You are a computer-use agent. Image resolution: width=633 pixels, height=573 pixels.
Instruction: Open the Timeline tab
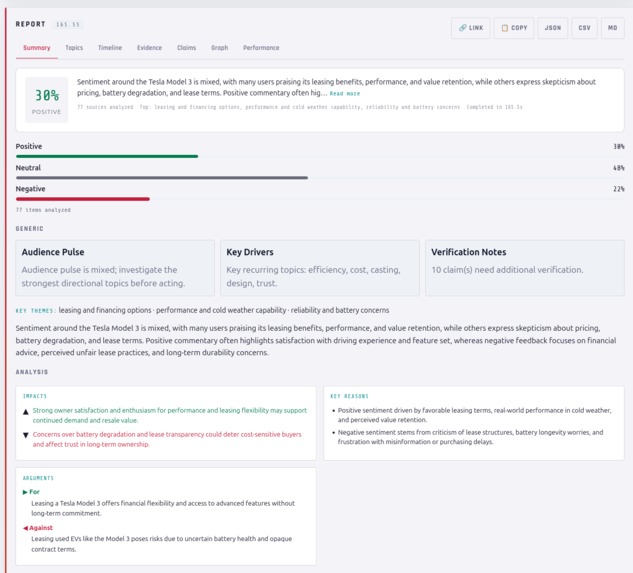[110, 48]
